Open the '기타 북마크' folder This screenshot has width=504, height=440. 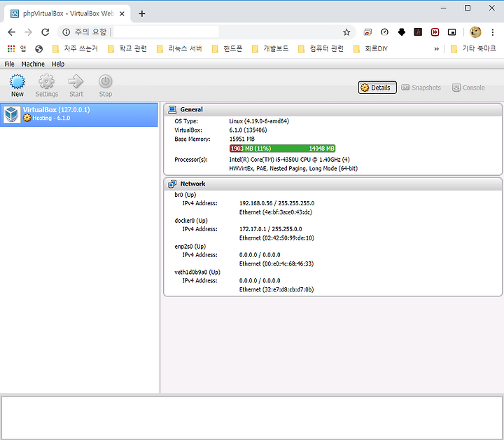pyautogui.click(x=473, y=48)
